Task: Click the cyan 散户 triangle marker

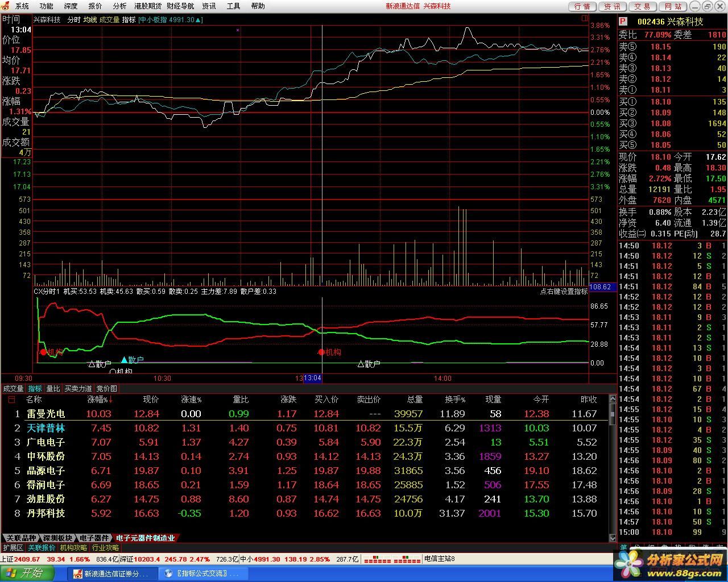Action: pos(124,360)
